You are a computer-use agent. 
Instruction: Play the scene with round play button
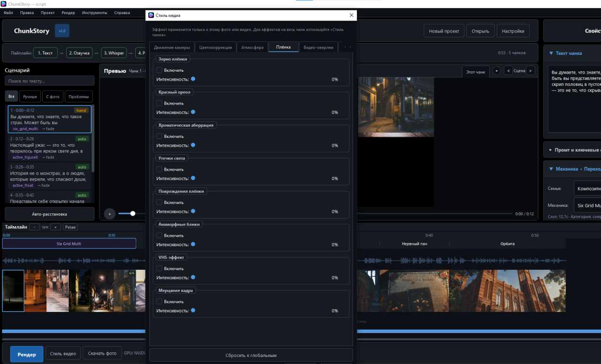click(x=496, y=71)
